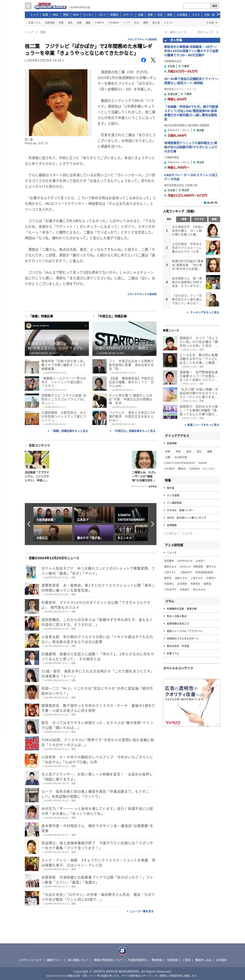Click the Sponichi Annex logo in the header
Image resolution: width=245 pixels, height=980 pixels.
click(x=50, y=6)
